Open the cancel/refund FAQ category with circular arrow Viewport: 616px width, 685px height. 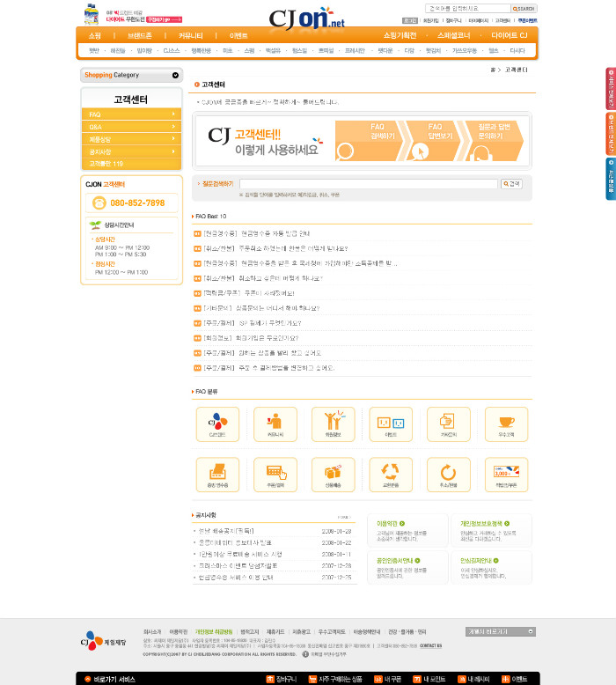448,475
